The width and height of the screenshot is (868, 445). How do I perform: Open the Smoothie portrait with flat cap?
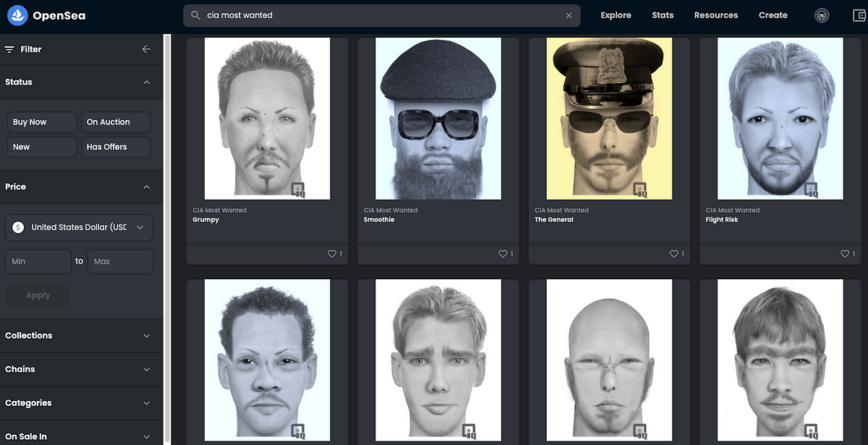[x=438, y=119]
